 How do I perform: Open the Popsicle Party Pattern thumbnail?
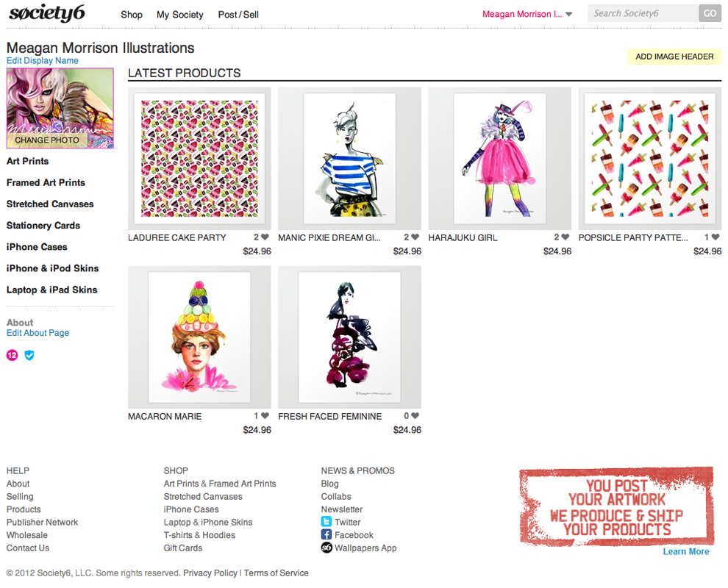650,158
